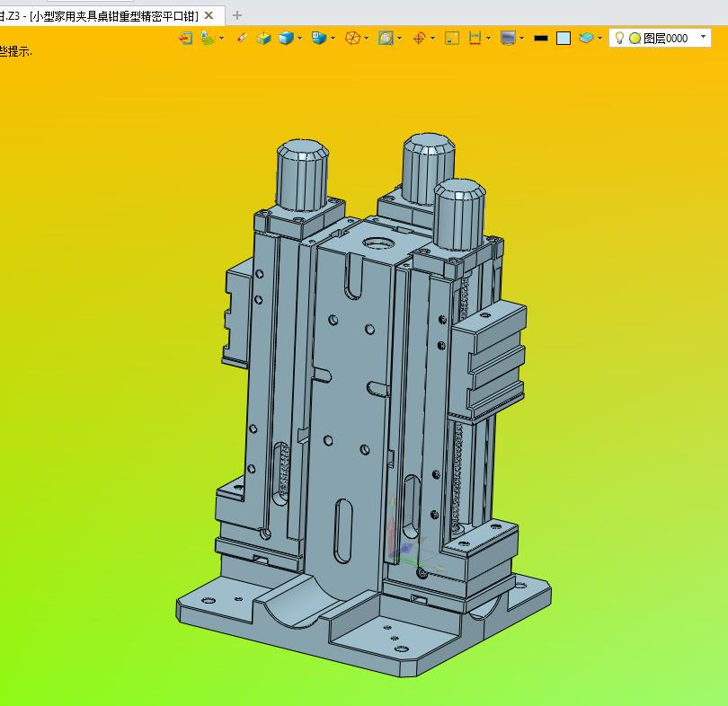Click the eraser-shaped toolbar icon
728x706 pixels.
coord(241,38)
